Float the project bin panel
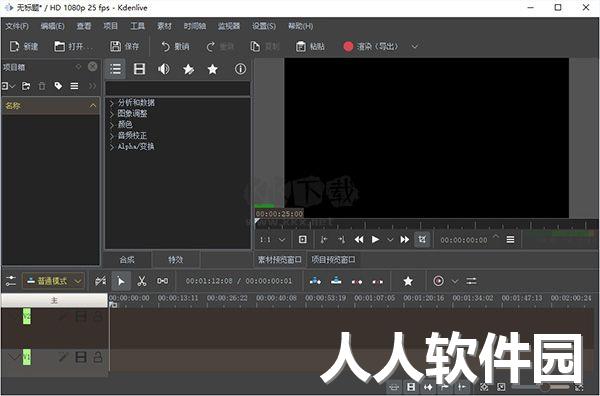The image size is (600, 396). 78,67
